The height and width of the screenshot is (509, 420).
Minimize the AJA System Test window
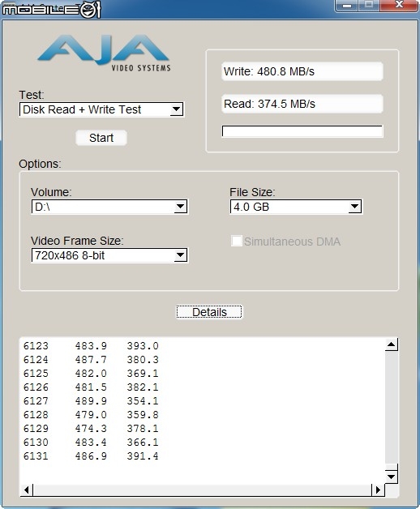click(x=346, y=6)
